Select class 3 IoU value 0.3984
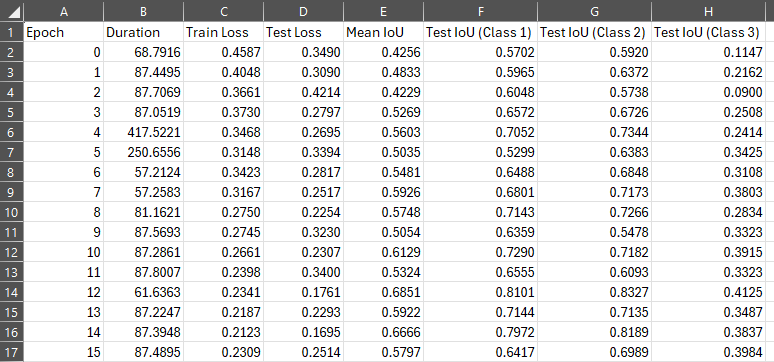Viewport: 774px width, 362px height. pos(708,353)
